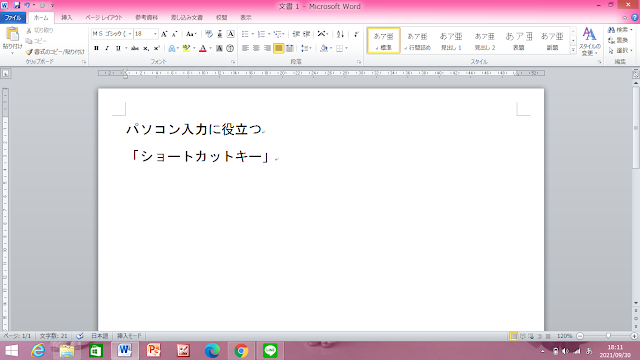Open the font size dropdown showing 18

point(146,34)
